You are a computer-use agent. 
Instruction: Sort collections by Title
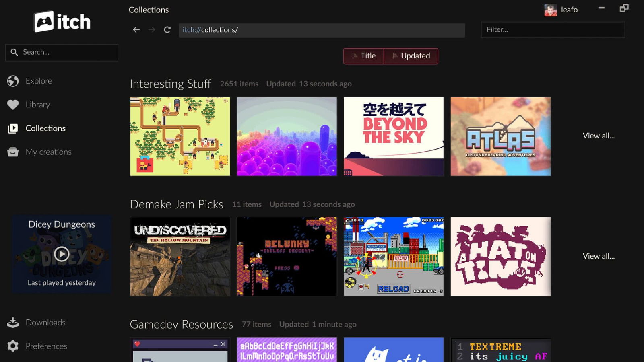364,56
